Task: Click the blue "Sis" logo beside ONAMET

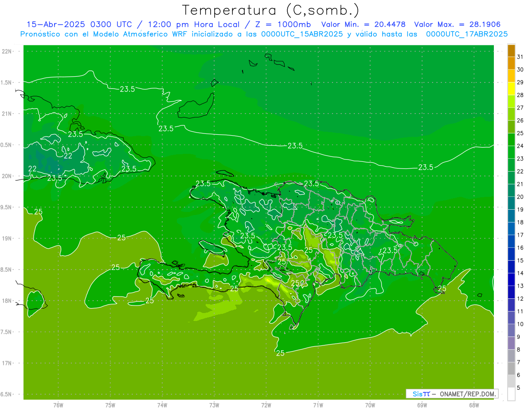Action: pos(418,394)
